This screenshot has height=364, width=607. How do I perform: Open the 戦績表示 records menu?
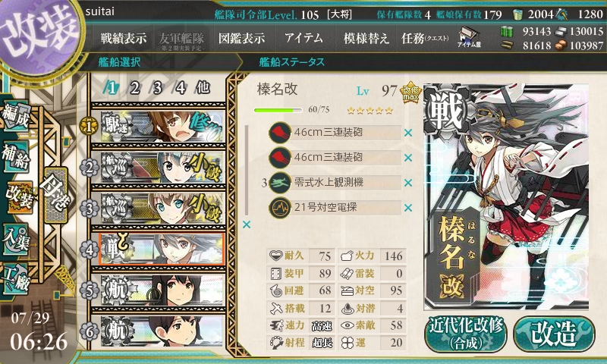124,38
